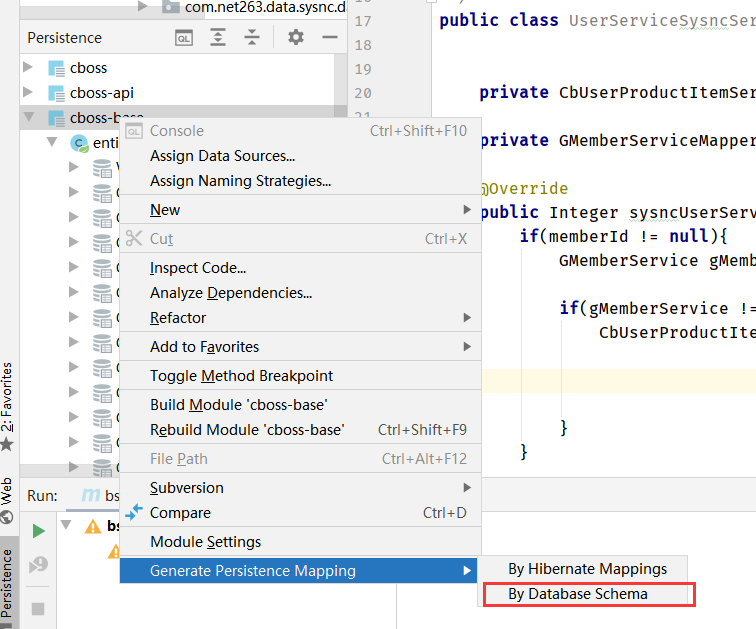Open the QL console icon in Persistence toolbar

184,38
